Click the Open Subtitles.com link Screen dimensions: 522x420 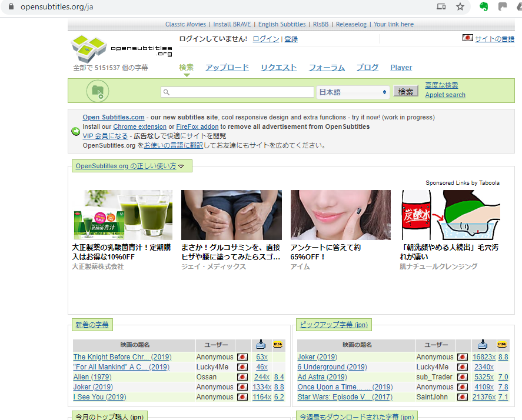(114, 117)
